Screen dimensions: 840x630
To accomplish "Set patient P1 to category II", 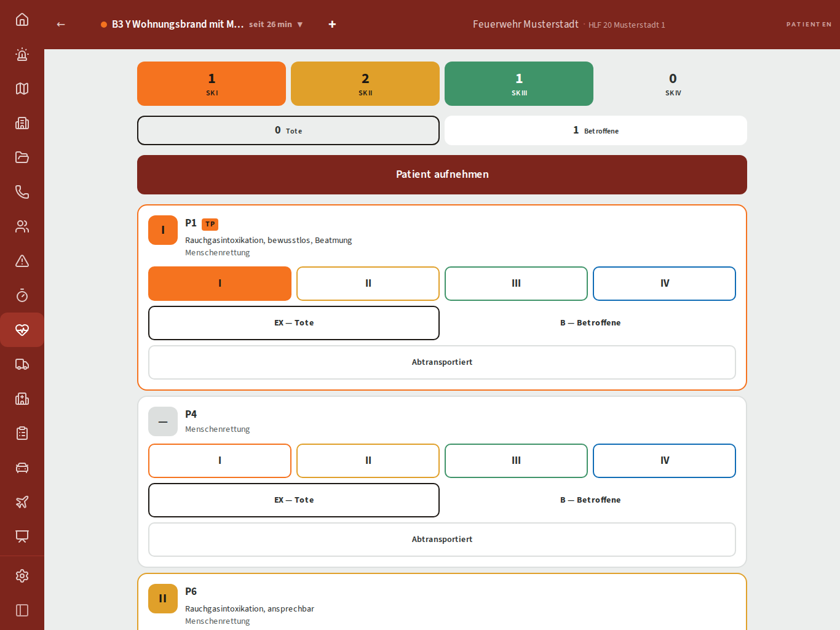I will 368,284.
